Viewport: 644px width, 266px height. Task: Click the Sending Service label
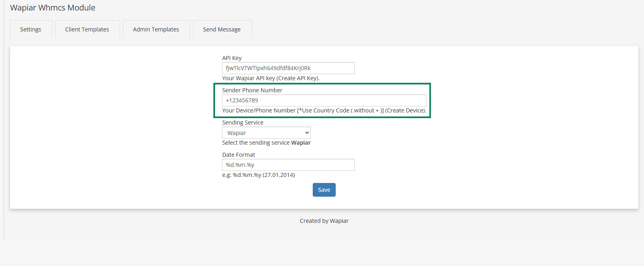point(243,123)
